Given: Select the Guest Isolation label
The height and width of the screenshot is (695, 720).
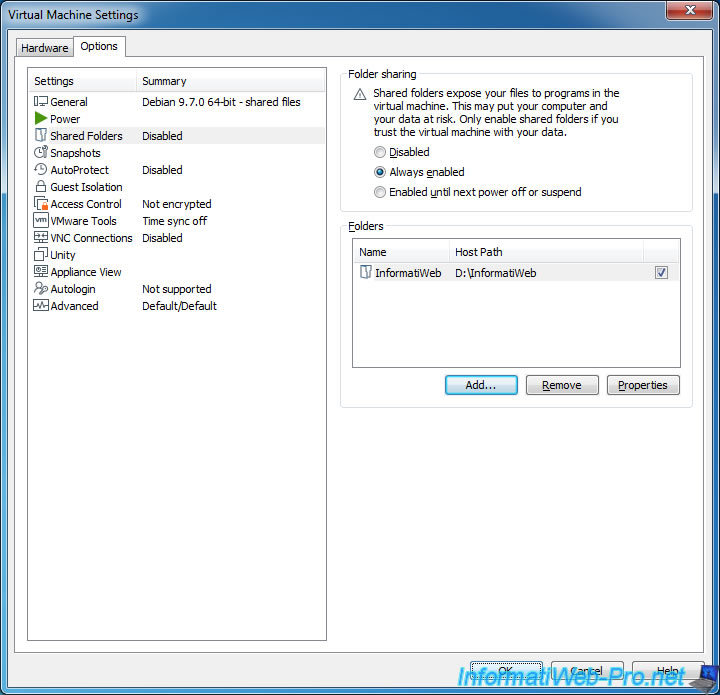Looking at the screenshot, I should tap(86, 187).
